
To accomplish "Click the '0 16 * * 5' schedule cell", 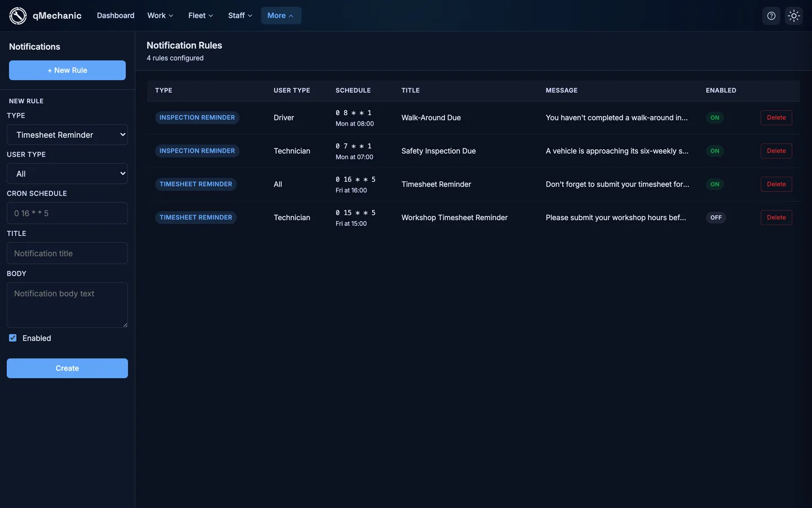I will (x=355, y=185).
